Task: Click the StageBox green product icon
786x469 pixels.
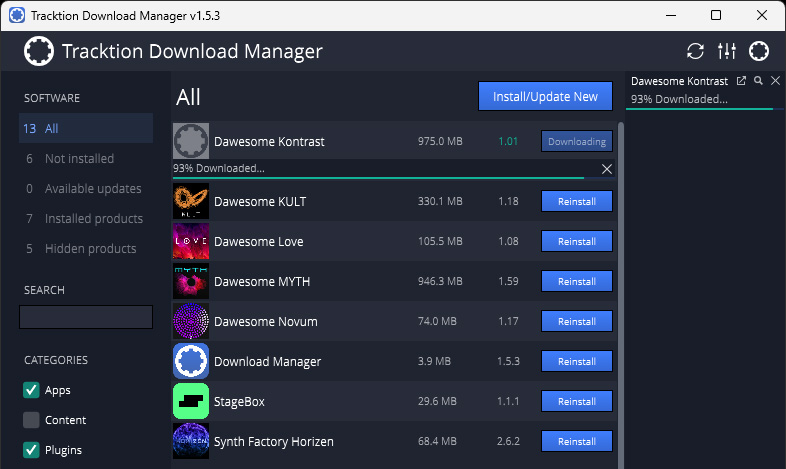Action: [191, 401]
